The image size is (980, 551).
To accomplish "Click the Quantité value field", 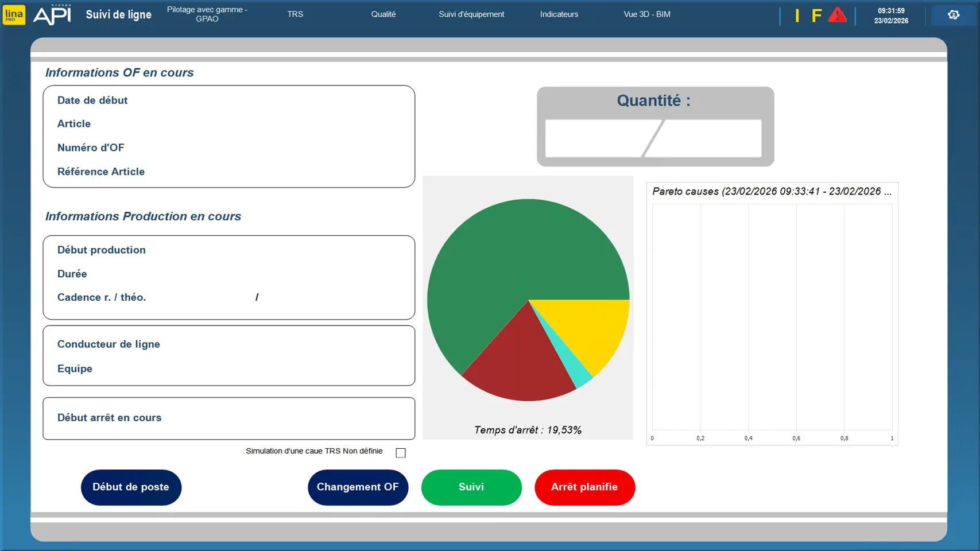I will (x=653, y=138).
